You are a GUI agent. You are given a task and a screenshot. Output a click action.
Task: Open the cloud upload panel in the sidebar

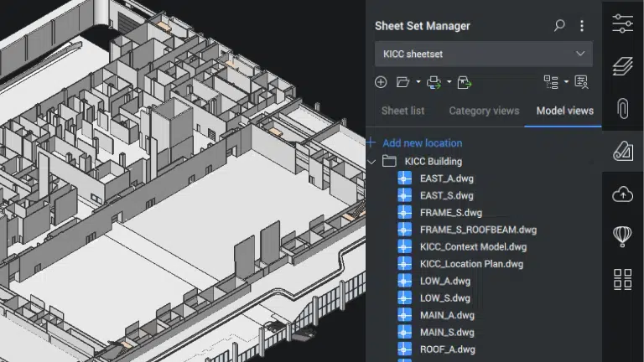(622, 194)
